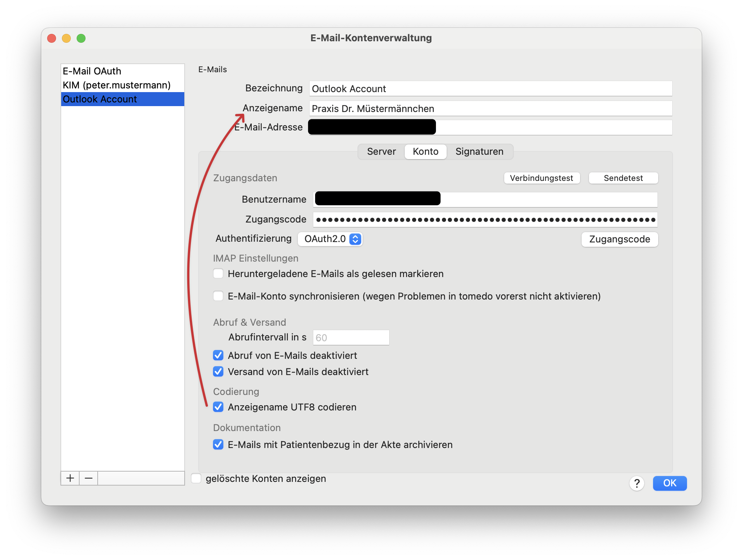
Task: Click into the Bezeichnung field
Action: point(491,89)
